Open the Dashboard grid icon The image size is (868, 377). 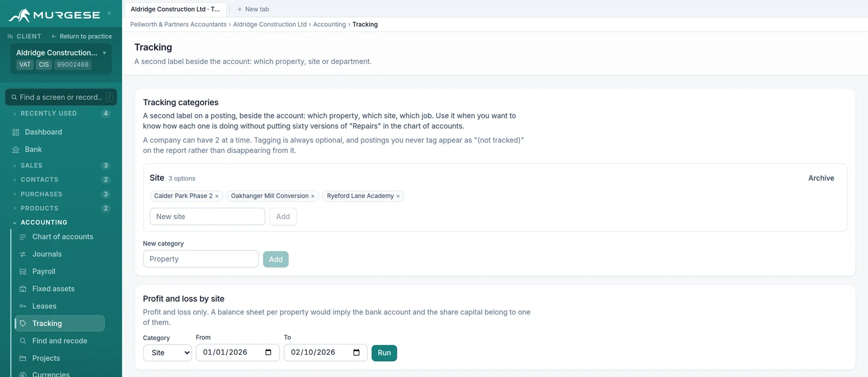[x=16, y=132]
